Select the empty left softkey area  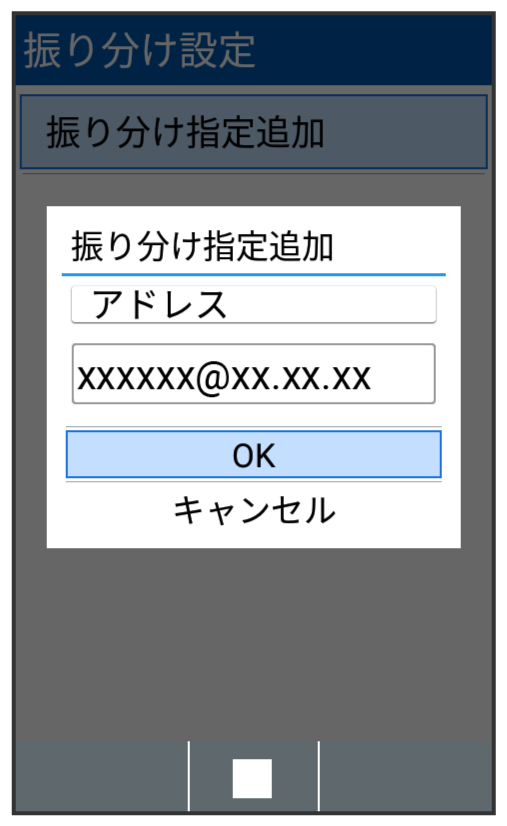coord(101,776)
